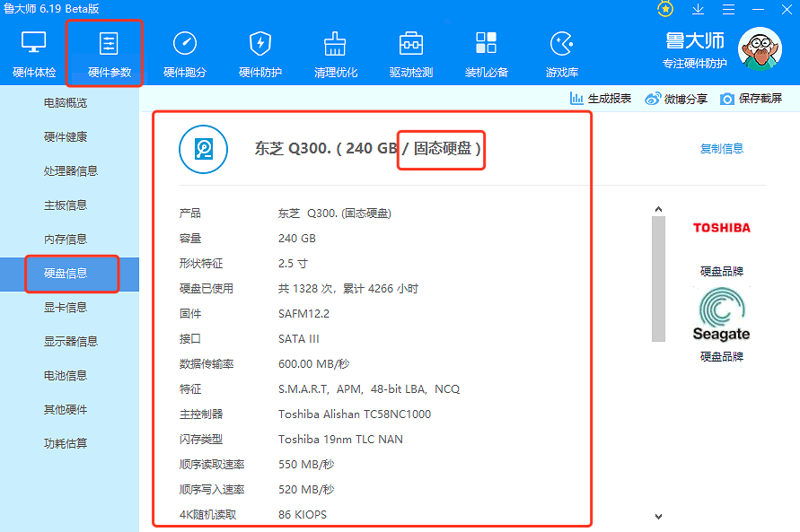Viewport: 800px width, 532px height.
Task: Open 驱动检测 driver check
Action: pos(410,54)
